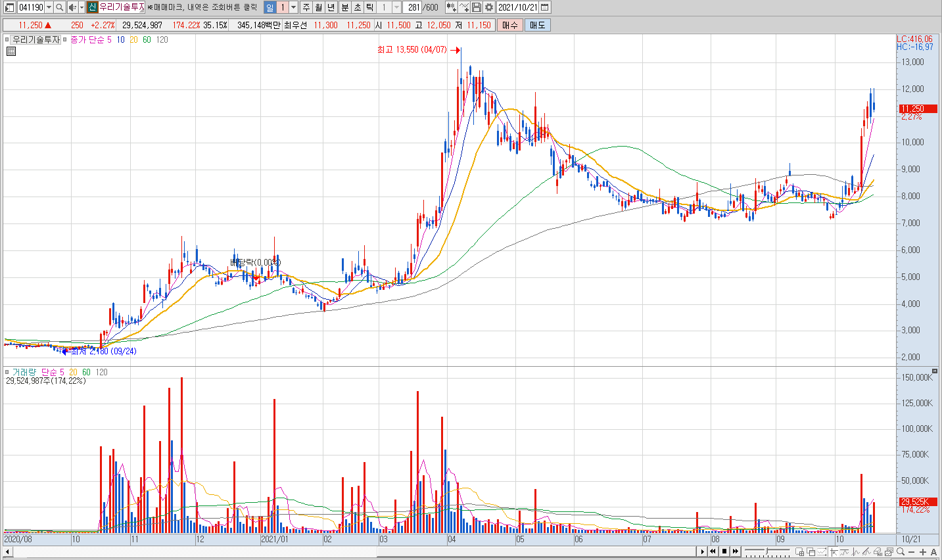Click the window-with-grid icon in the bottom toolbar
Image resolution: width=942 pixels, height=560 pixels.
(800, 551)
